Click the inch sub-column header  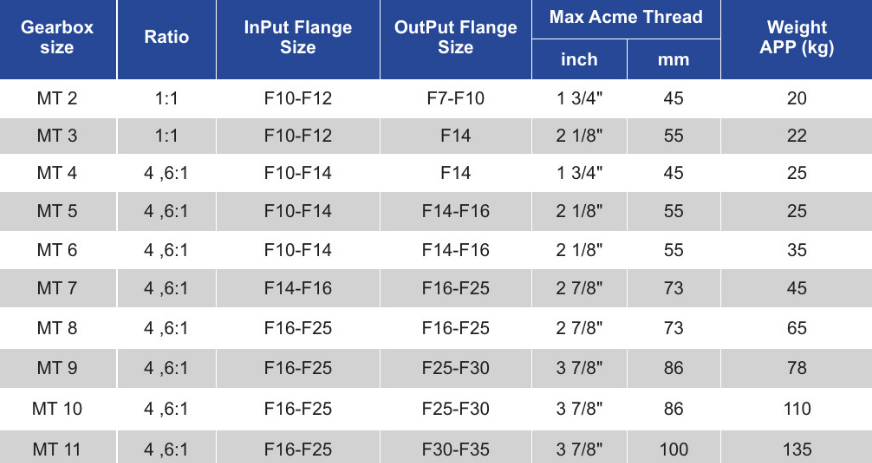coord(579,59)
